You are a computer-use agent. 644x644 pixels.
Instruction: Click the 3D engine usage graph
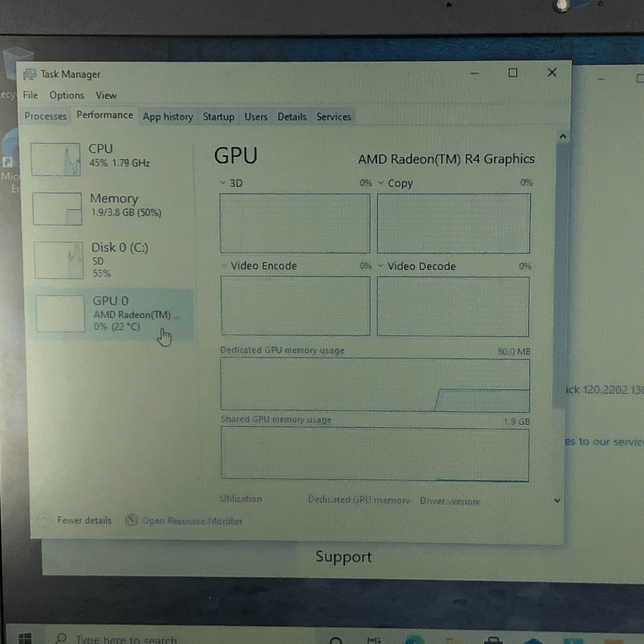point(295,223)
